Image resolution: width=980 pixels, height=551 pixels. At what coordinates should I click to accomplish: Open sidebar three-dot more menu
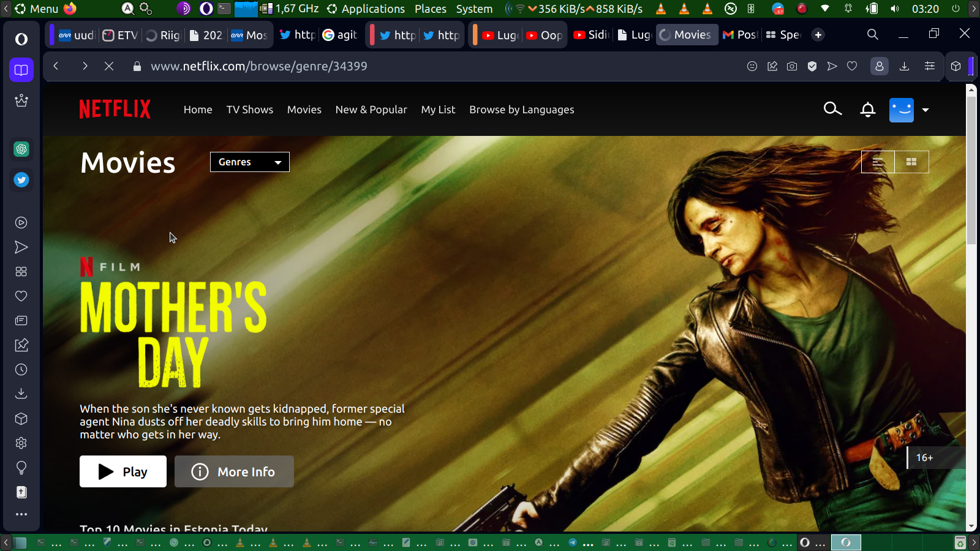21,514
